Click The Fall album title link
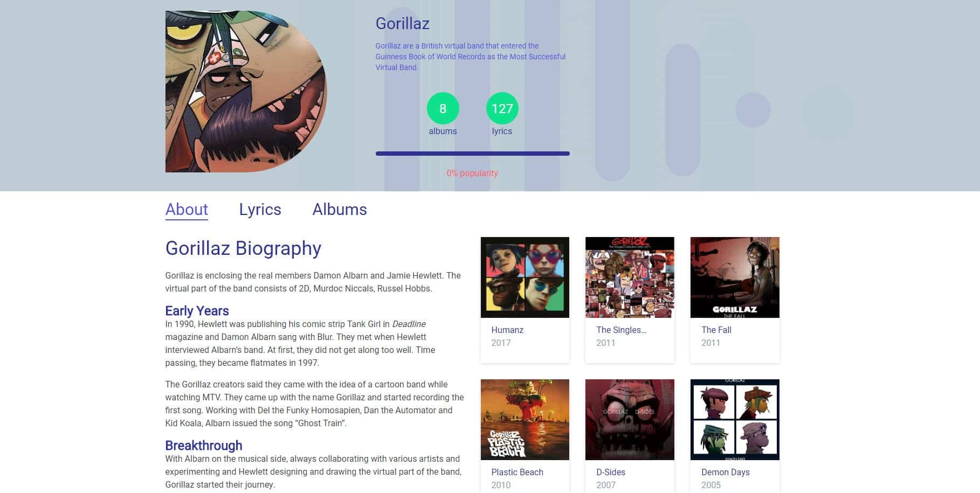The image size is (980, 493). coord(716,330)
